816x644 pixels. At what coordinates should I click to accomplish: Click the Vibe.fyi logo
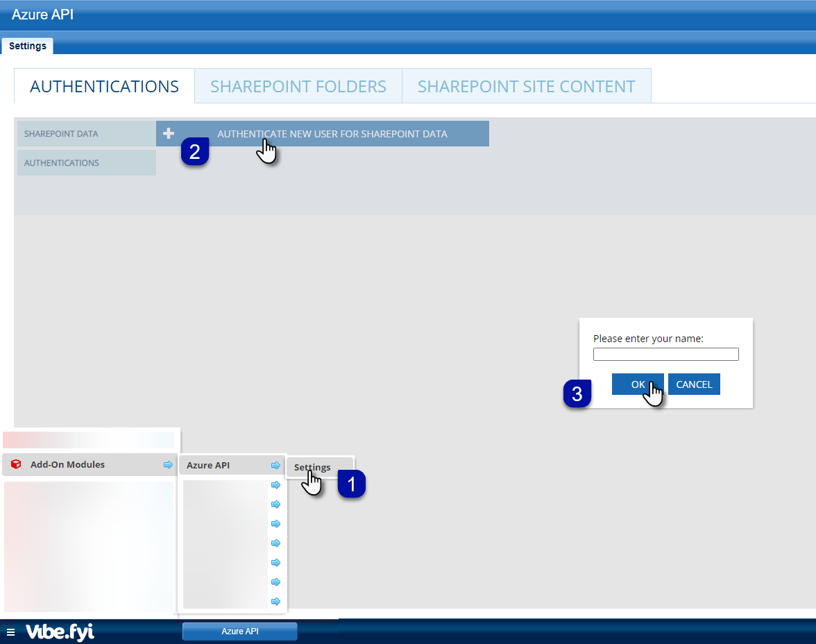[60, 632]
